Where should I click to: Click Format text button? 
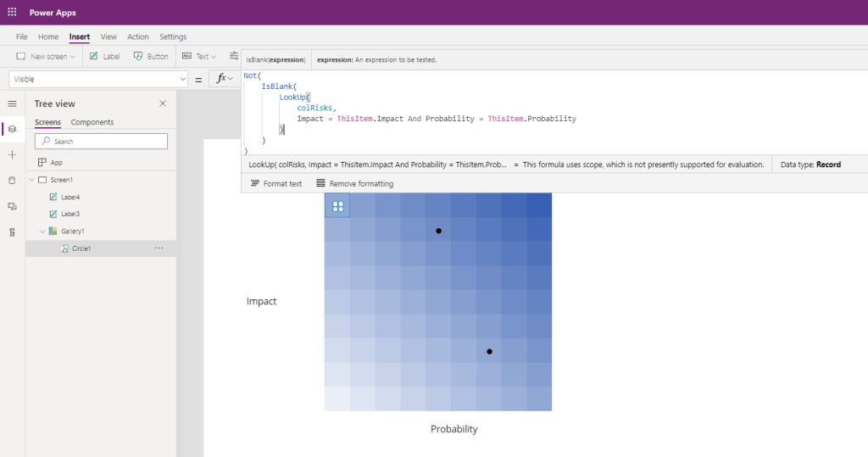[275, 183]
